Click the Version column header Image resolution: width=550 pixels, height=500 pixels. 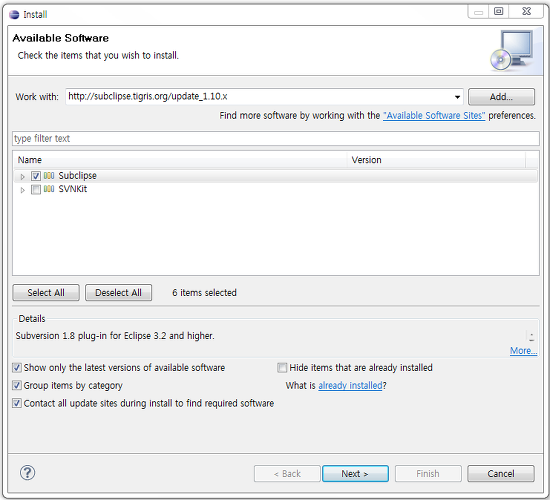pos(437,160)
